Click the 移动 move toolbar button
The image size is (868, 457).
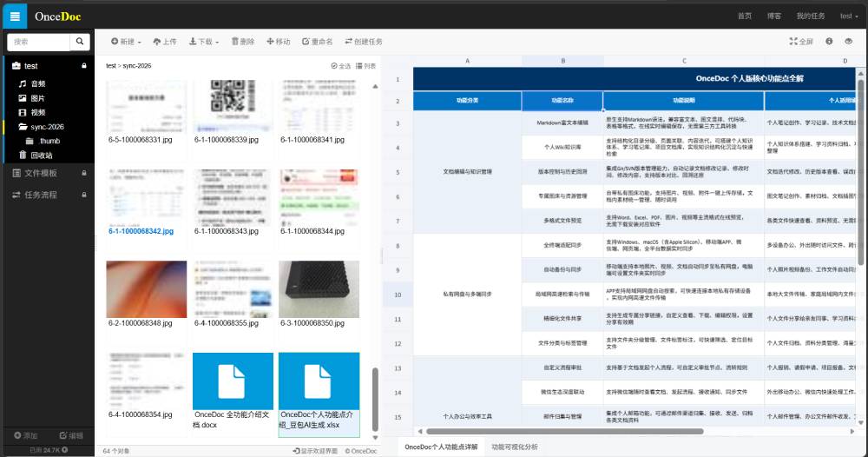[279, 42]
